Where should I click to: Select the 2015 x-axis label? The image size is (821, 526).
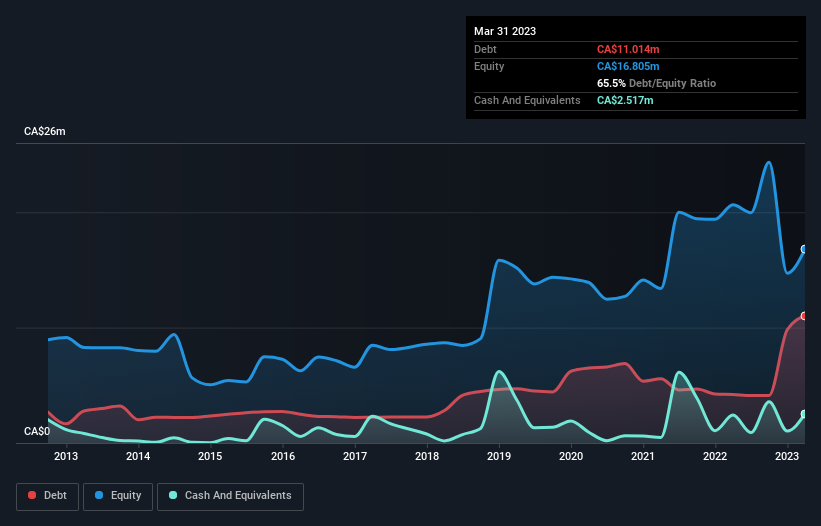pos(210,456)
